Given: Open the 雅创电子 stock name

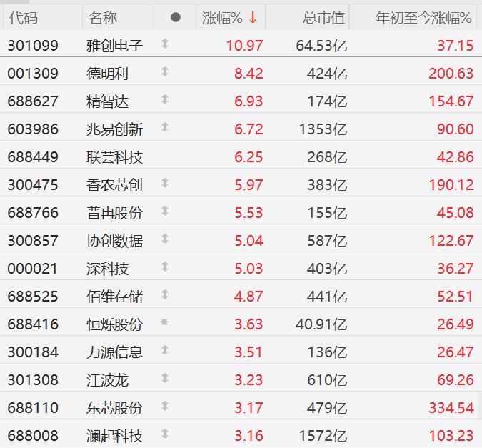Looking at the screenshot, I should [x=114, y=46].
